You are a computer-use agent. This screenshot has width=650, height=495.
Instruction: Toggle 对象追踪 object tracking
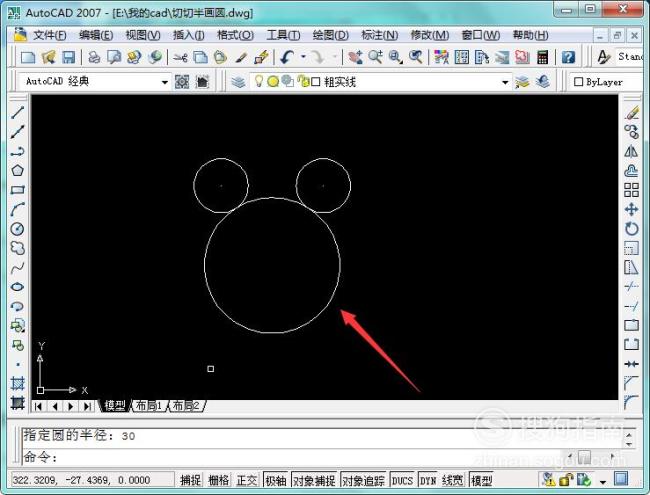pos(363,480)
